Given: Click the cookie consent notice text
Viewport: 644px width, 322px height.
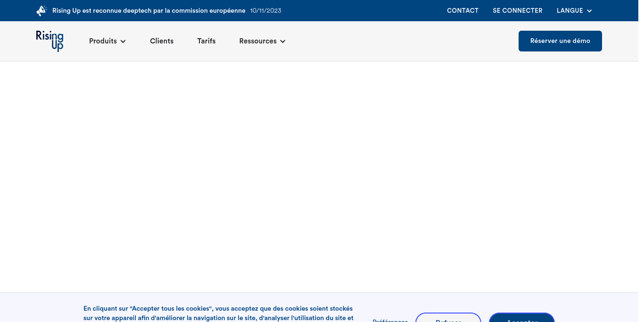Looking at the screenshot, I should [x=218, y=313].
